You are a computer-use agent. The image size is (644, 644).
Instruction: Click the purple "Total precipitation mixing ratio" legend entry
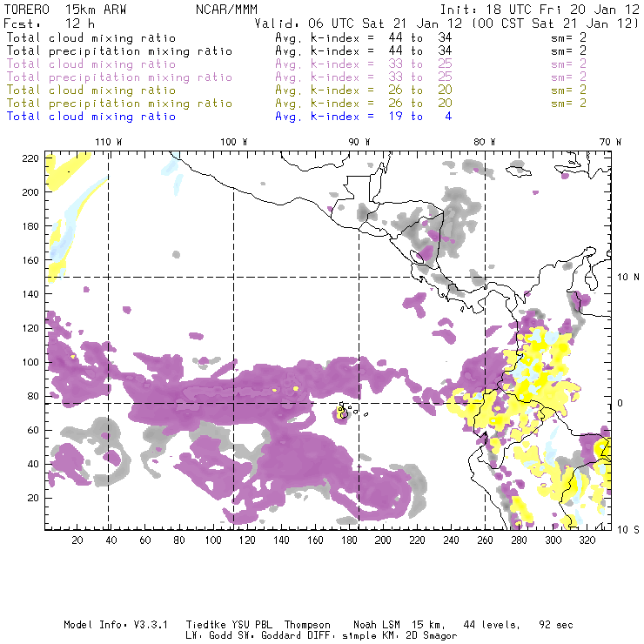119,77
